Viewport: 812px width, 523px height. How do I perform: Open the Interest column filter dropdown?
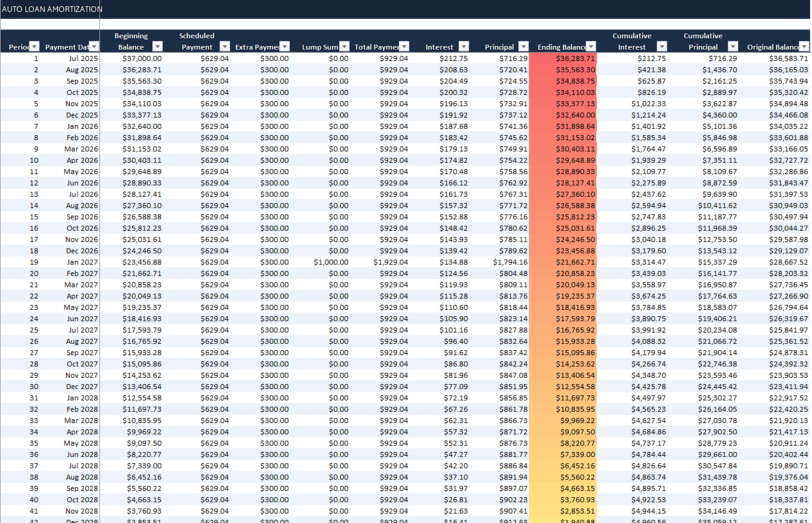464,47
